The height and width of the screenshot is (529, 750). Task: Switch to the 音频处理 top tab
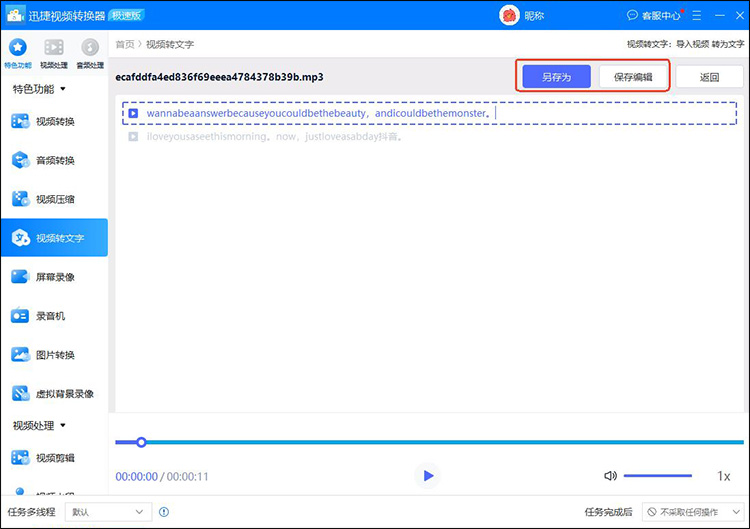(90, 53)
